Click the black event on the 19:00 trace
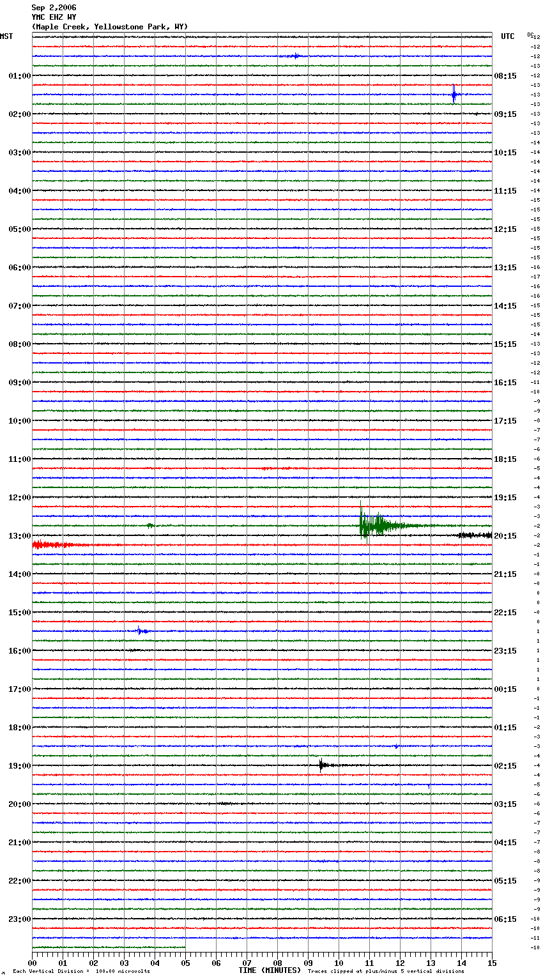This screenshot has width=543, height=980. tap(325, 765)
